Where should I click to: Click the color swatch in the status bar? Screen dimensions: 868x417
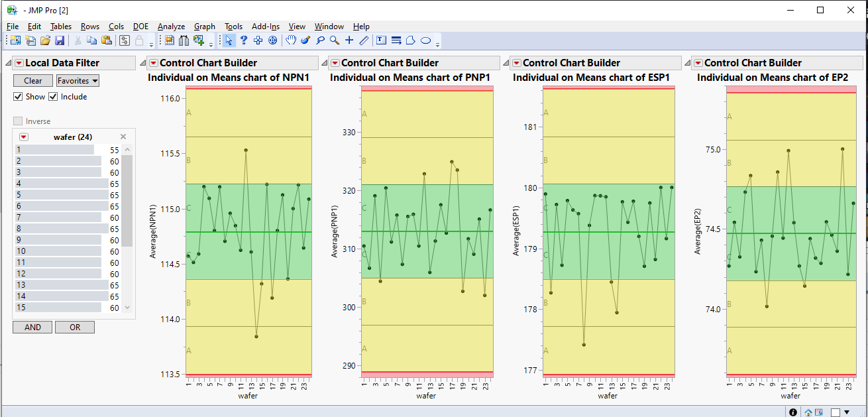(836, 412)
